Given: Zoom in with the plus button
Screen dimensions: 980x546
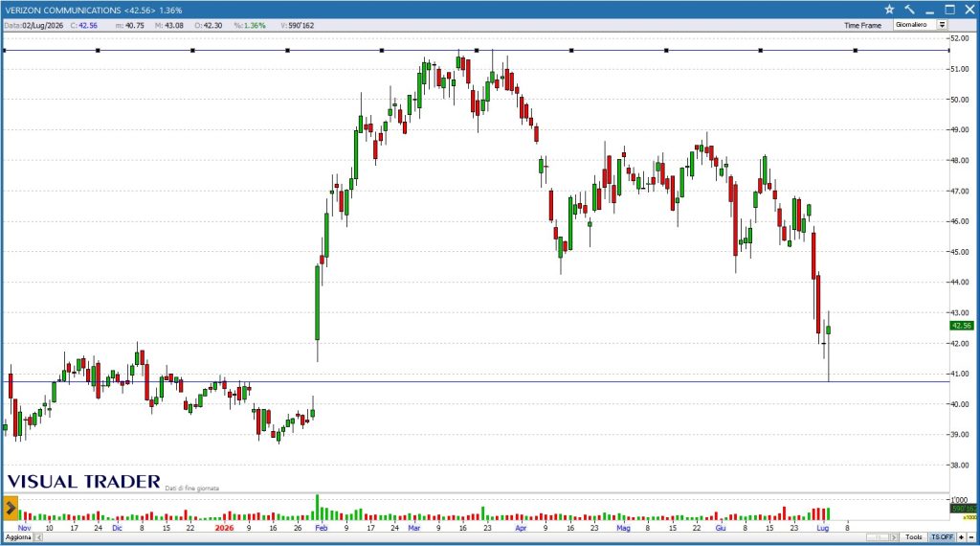Looking at the screenshot, I should click(961, 537).
